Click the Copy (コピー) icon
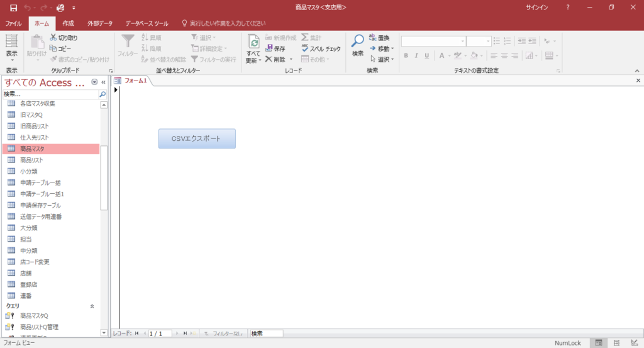644x348 pixels. tap(53, 48)
